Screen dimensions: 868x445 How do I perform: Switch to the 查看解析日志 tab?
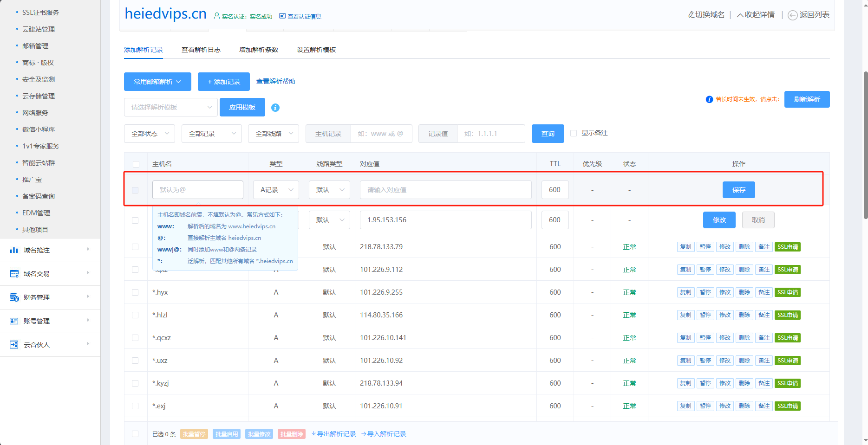pyautogui.click(x=201, y=50)
